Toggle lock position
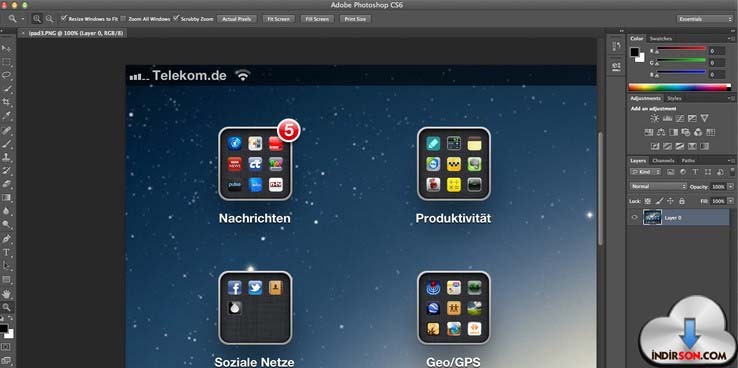The width and height of the screenshot is (738, 368). tap(671, 201)
